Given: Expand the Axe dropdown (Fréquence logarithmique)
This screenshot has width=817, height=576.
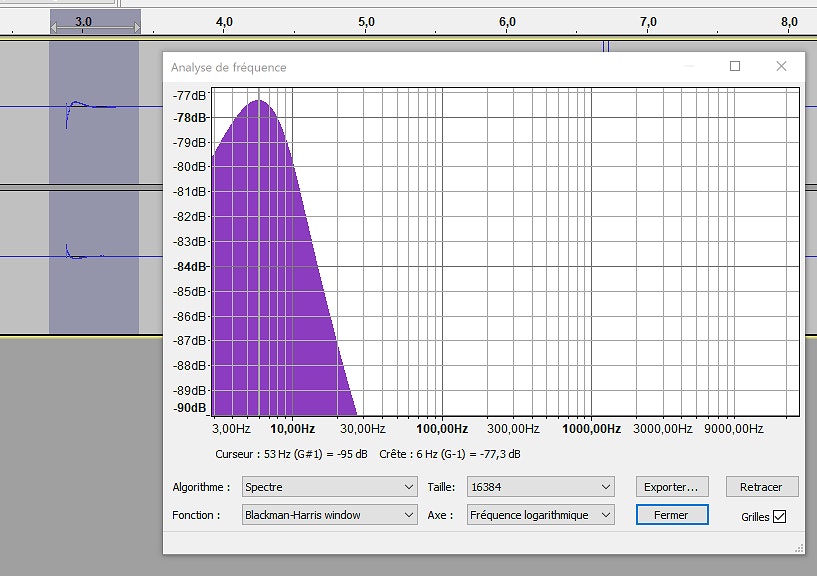Looking at the screenshot, I should coord(540,515).
